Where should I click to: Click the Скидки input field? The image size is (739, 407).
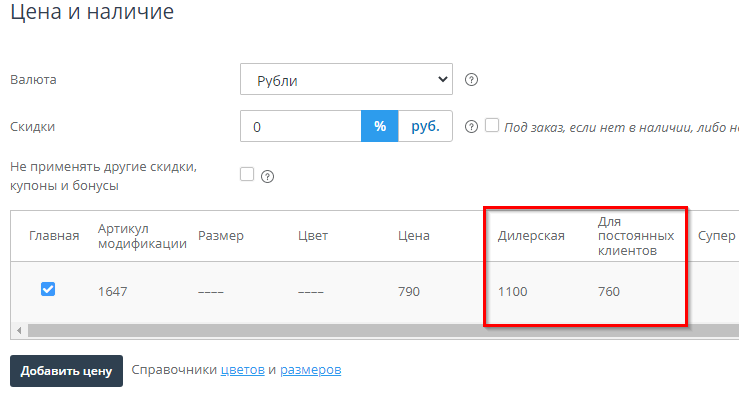click(300, 127)
